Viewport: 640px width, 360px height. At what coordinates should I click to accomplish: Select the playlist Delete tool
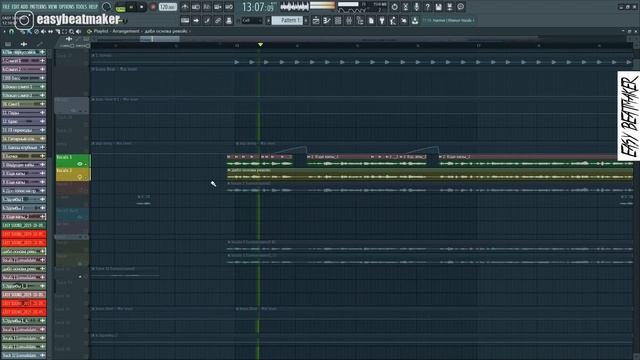pos(36,31)
